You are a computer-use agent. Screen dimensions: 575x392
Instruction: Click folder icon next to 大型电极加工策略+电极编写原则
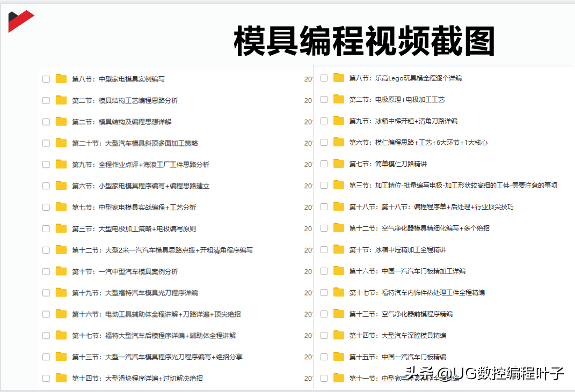pyautogui.click(x=61, y=228)
